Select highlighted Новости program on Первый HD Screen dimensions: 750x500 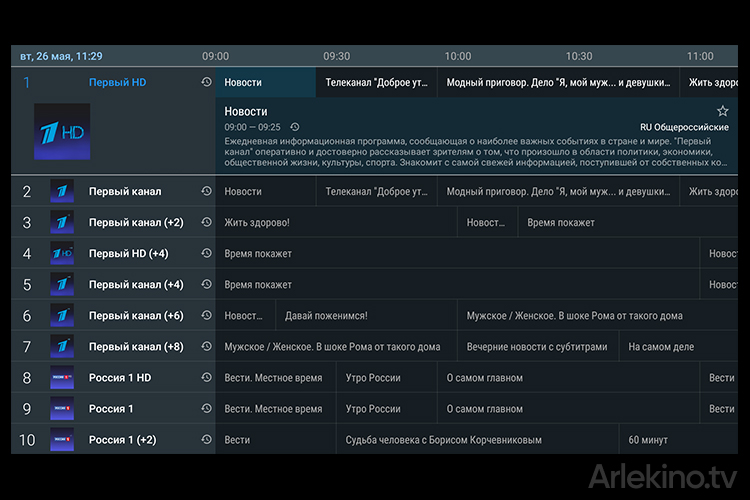tap(265, 82)
